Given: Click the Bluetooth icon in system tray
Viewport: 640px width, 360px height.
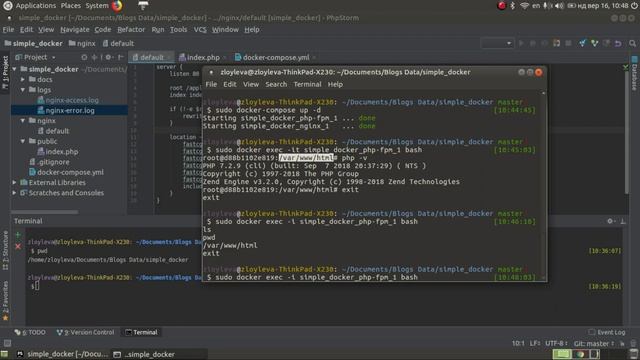Looking at the screenshot, I should coord(513,6).
